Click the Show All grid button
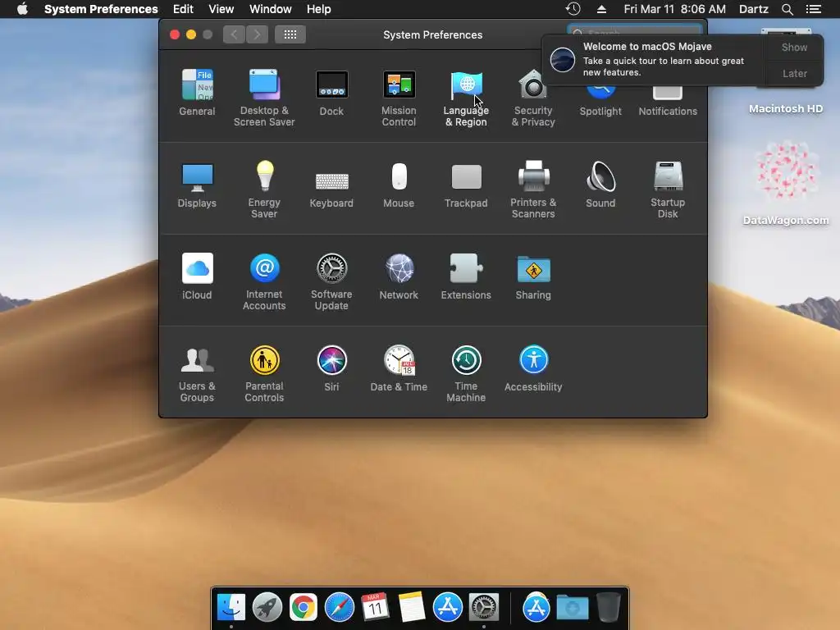 point(290,34)
